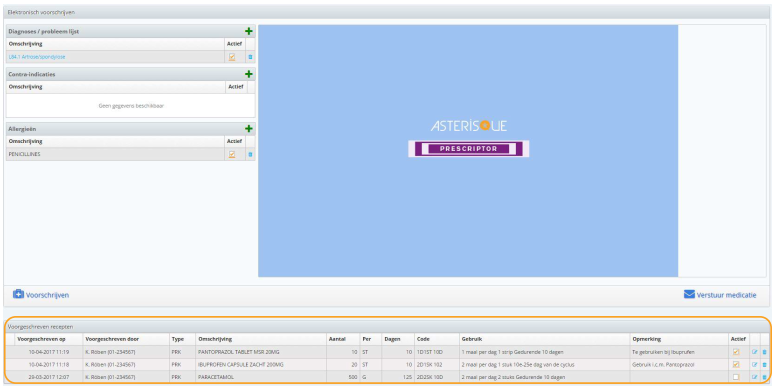Add a contra-indication using green plus icon
The height and width of the screenshot is (389, 776).
[x=248, y=74]
